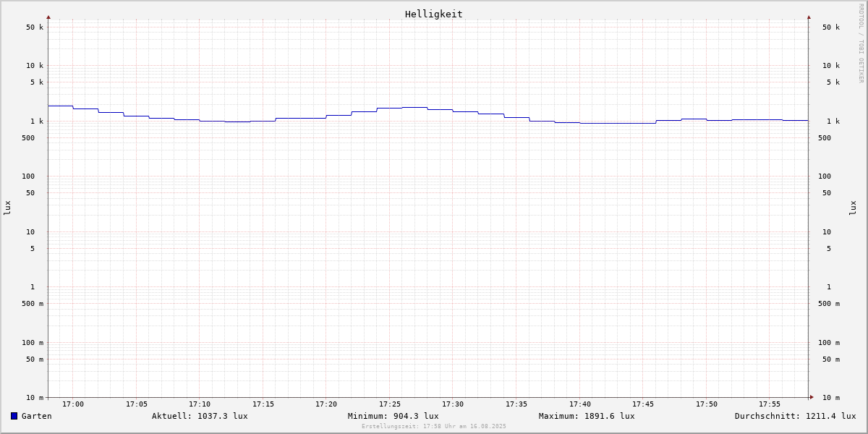This screenshot has width=868, height=434.
Task: Click the 17:25 time axis label
Action: click(390, 404)
